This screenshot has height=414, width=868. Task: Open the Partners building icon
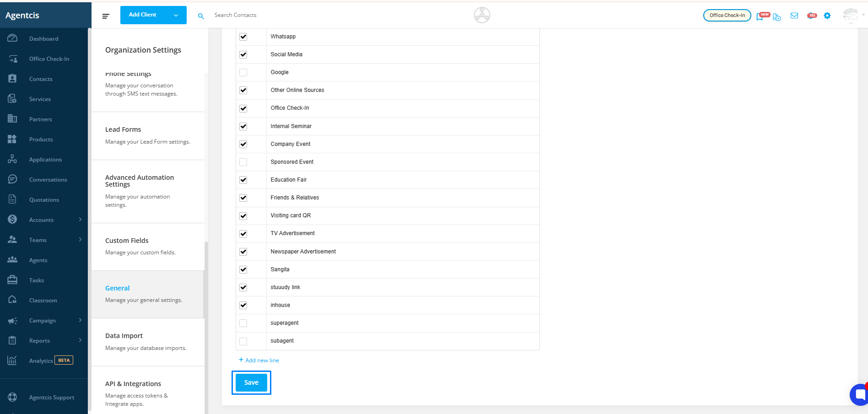pos(12,119)
